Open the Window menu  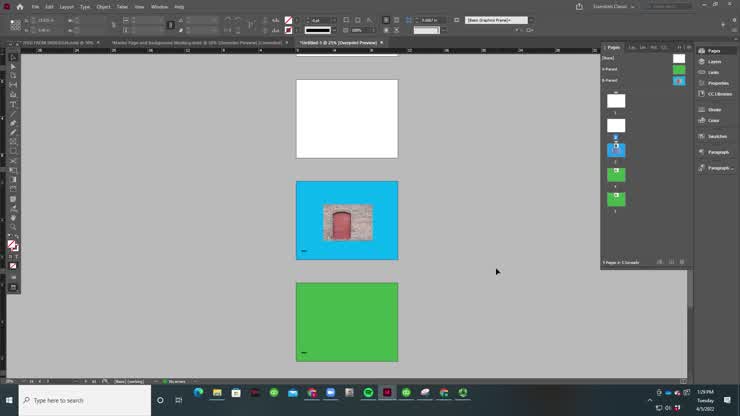[159, 7]
